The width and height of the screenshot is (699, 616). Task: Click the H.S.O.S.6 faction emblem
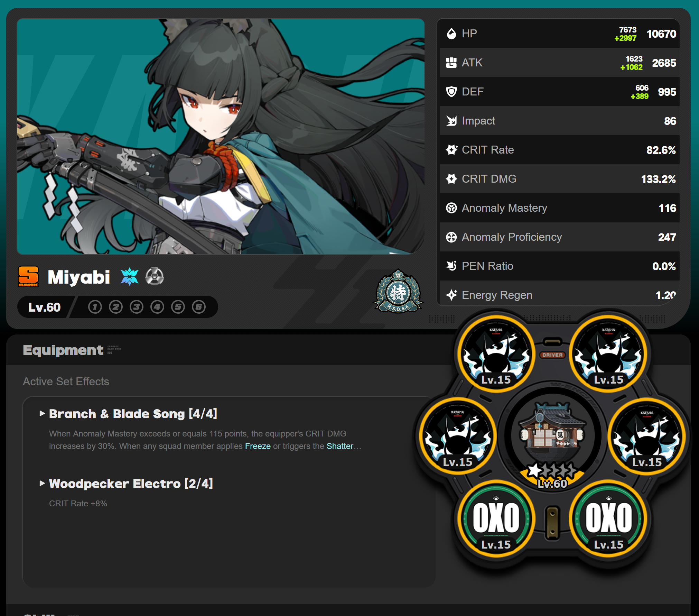pos(398,292)
